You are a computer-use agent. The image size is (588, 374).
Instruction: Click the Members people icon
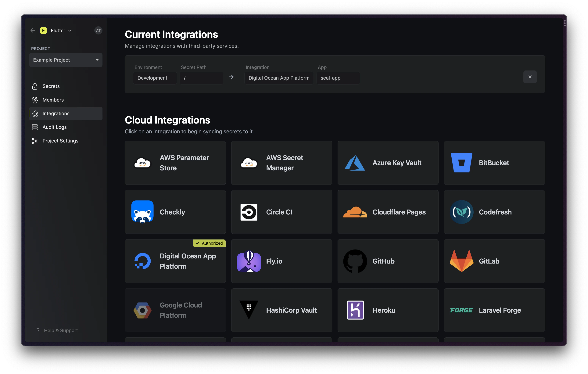pyautogui.click(x=35, y=100)
